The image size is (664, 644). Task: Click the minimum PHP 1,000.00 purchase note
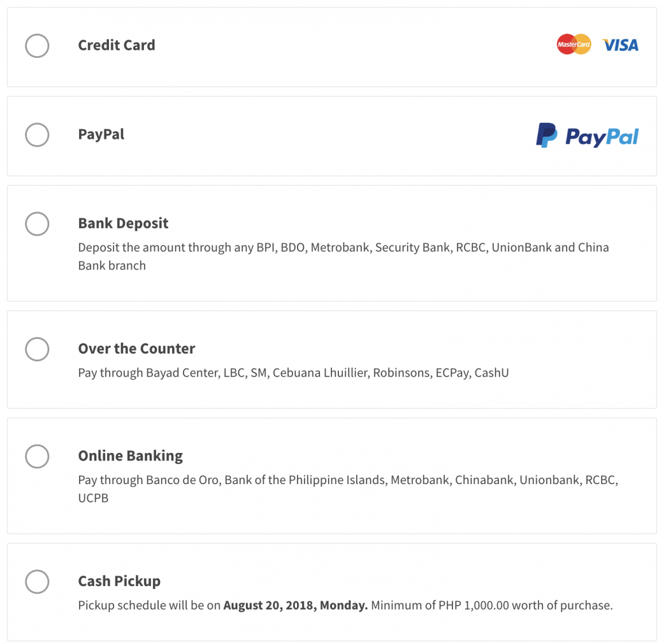(491, 605)
